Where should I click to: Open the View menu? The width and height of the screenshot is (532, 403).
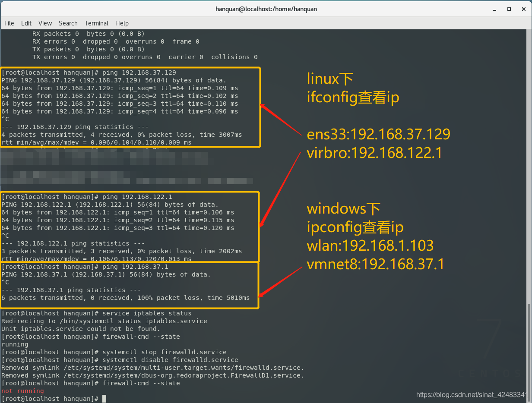[x=45, y=23]
